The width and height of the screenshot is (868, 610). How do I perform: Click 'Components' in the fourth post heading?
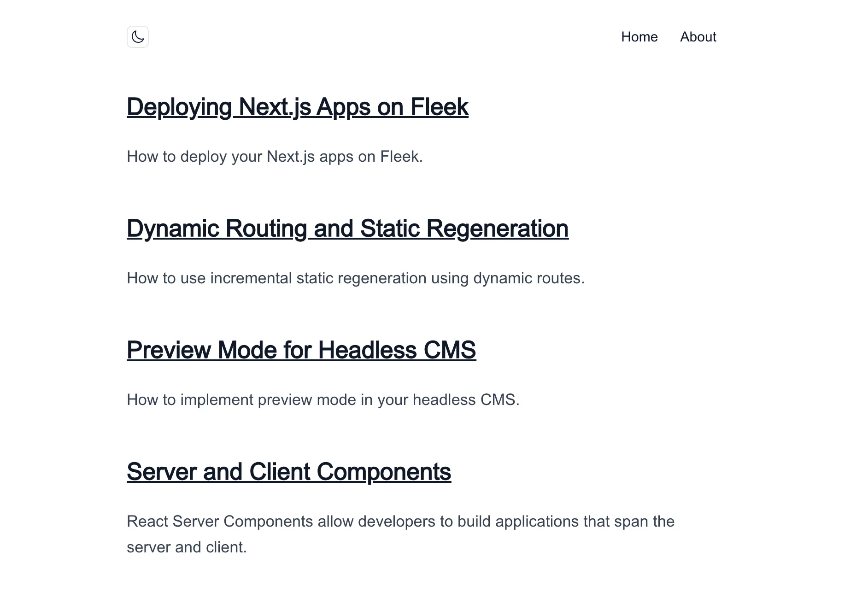click(x=384, y=472)
